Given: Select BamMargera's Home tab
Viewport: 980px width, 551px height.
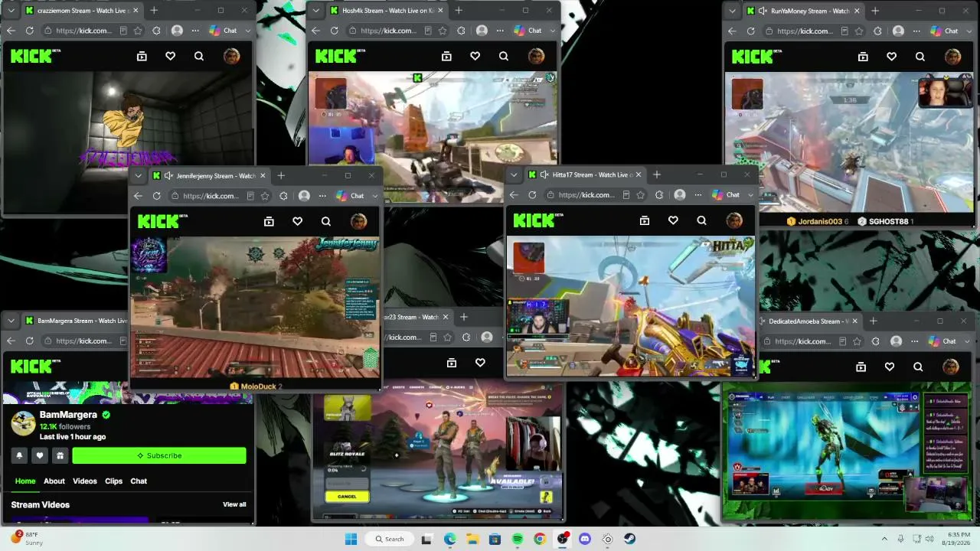Looking at the screenshot, I should coord(25,481).
